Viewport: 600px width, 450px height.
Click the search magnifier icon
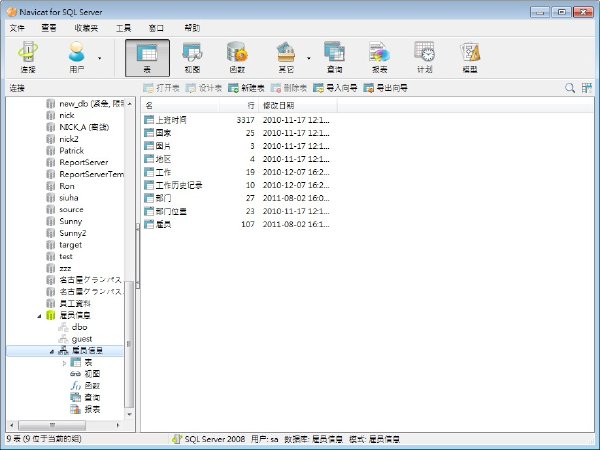pyautogui.click(x=570, y=88)
